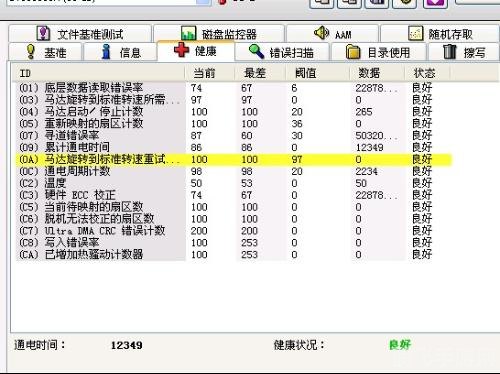Select row (C2) 温度

pos(233,183)
